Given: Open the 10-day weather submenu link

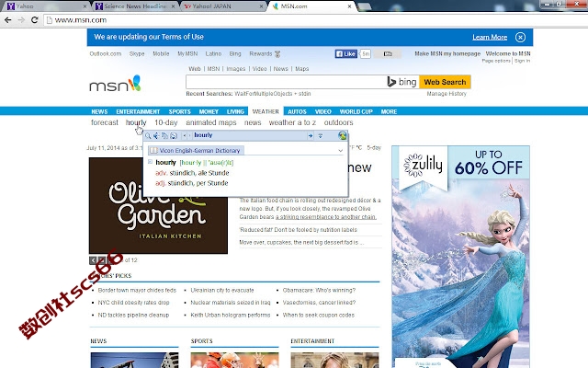Looking at the screenshot, I should tap(166, 122).
